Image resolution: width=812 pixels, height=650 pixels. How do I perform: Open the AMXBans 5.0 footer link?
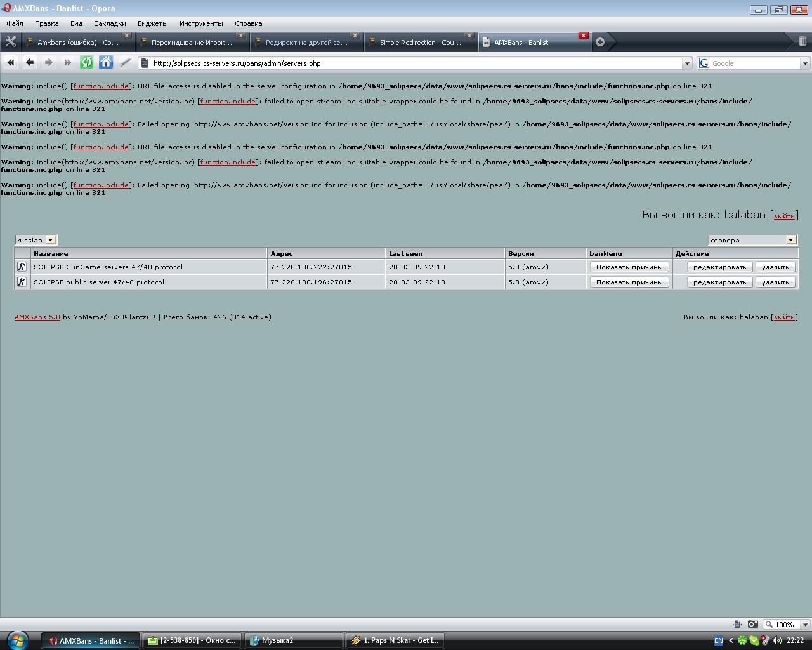point(37,317)
